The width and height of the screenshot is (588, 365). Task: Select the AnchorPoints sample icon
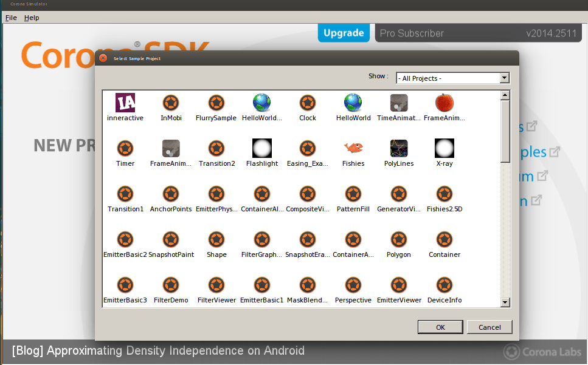click(x=171, y=194)
